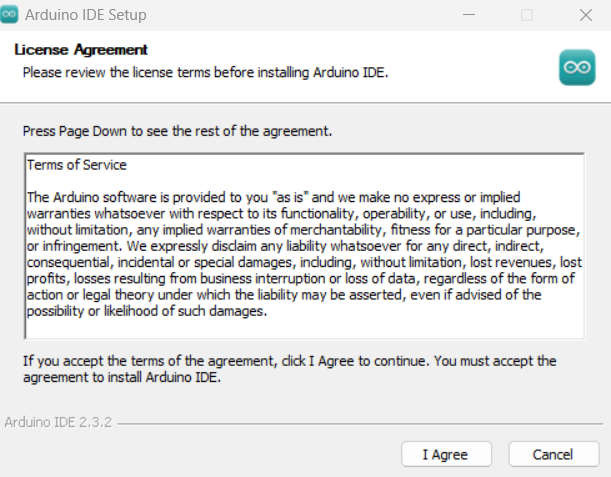Click empty space at the license box bottom
The width and height of the screenshot is (611, 477).
(300, 328)
